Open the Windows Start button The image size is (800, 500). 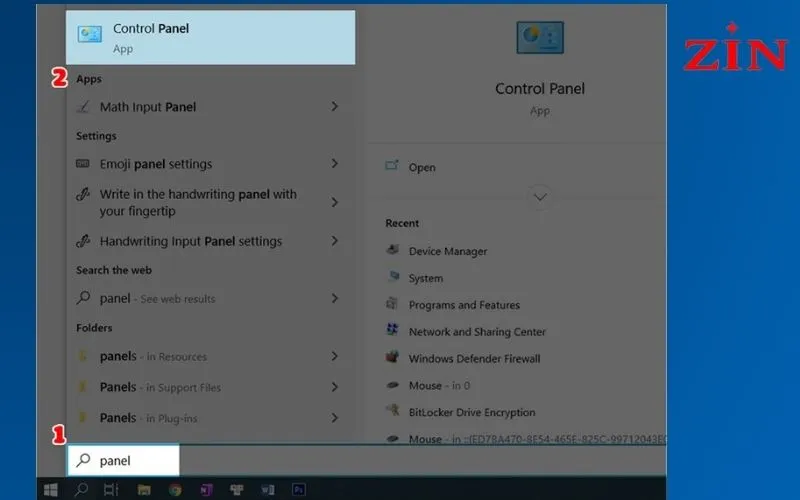[x=49, y=489]
